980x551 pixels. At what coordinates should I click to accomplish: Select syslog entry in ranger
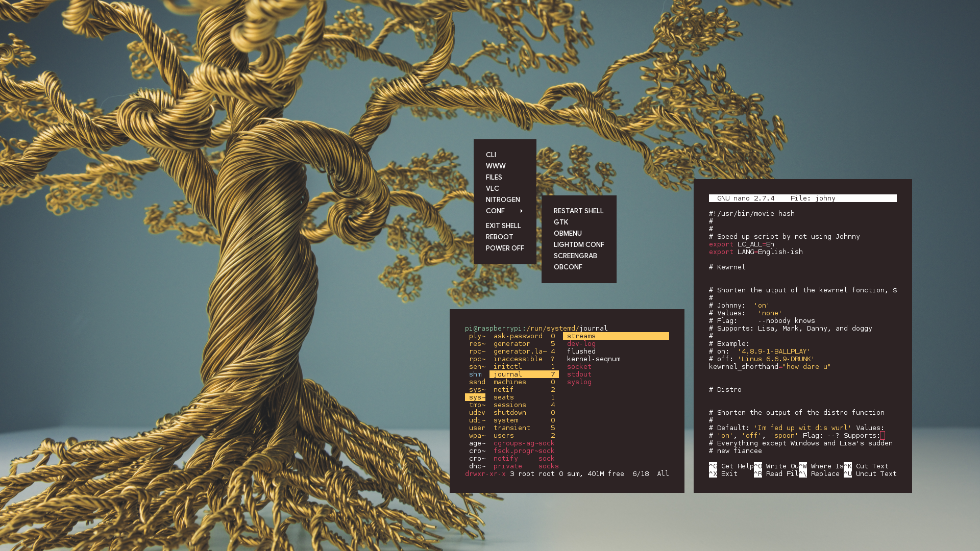pos(579,382)
